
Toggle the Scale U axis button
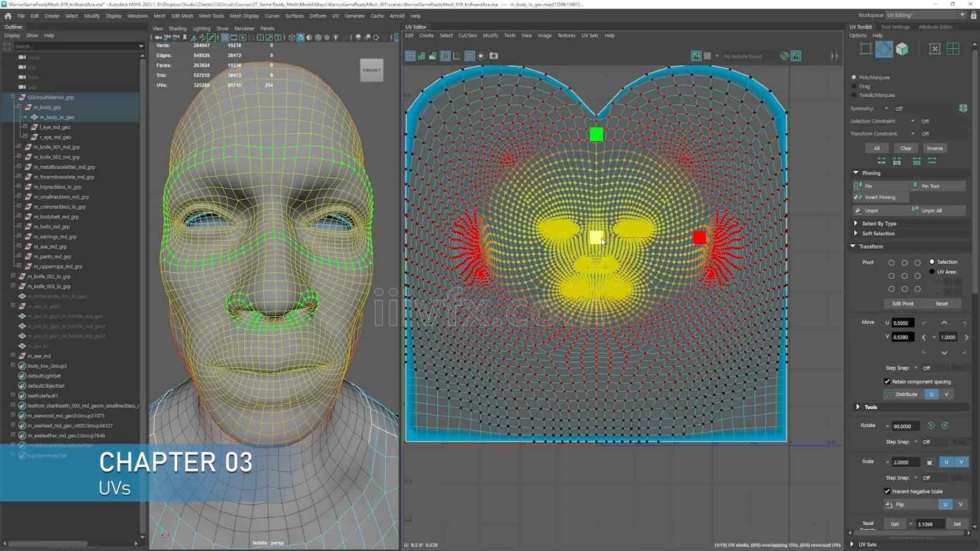[946, 462]
